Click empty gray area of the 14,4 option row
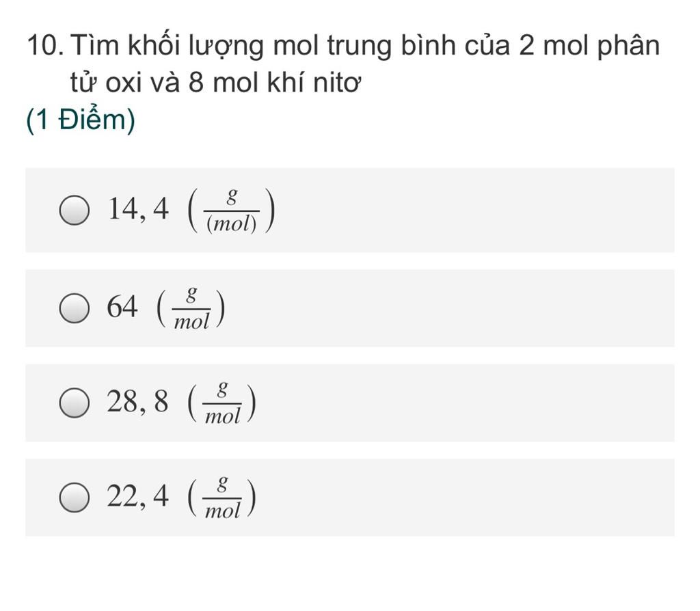 473,211
